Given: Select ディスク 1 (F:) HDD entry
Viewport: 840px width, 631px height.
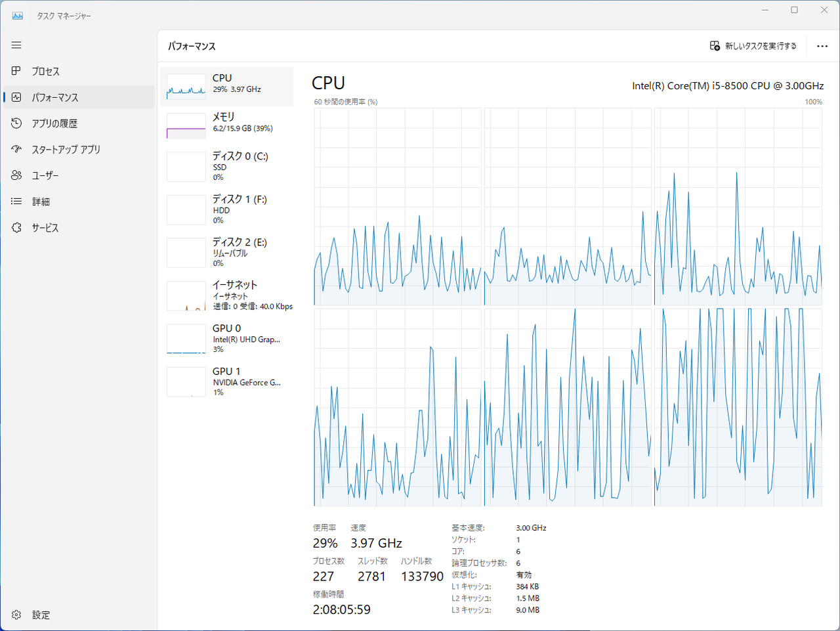Looking at the screenshot, I should click(x=227, y=209).
